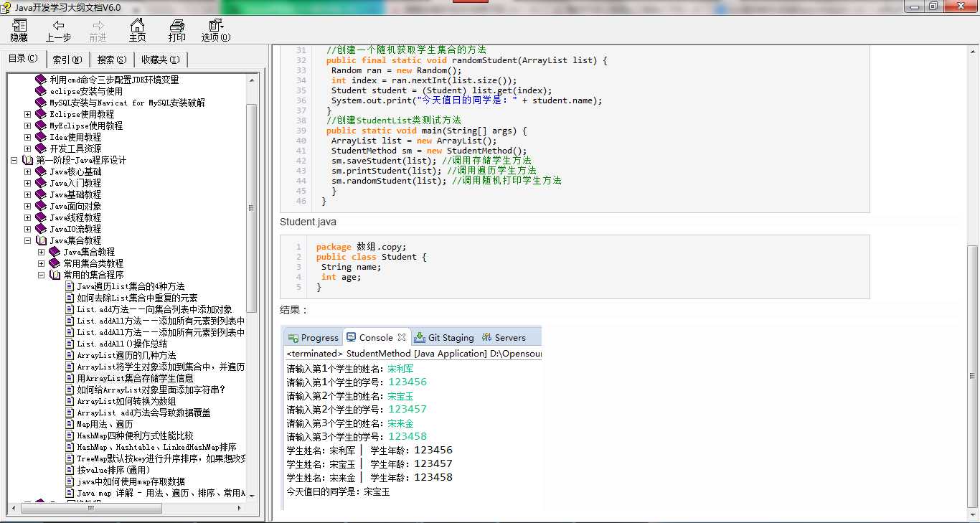Select the Java线程教程 tree item
This screenshot has height=523, width=980.
[x=75, y=217]
